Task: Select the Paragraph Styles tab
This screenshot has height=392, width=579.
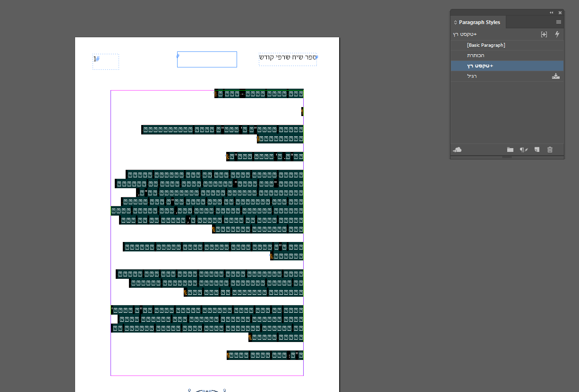Action: coord(479,22)
